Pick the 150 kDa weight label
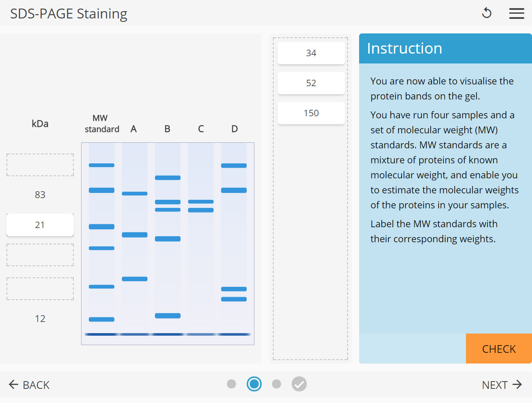 tap(311, 113)
